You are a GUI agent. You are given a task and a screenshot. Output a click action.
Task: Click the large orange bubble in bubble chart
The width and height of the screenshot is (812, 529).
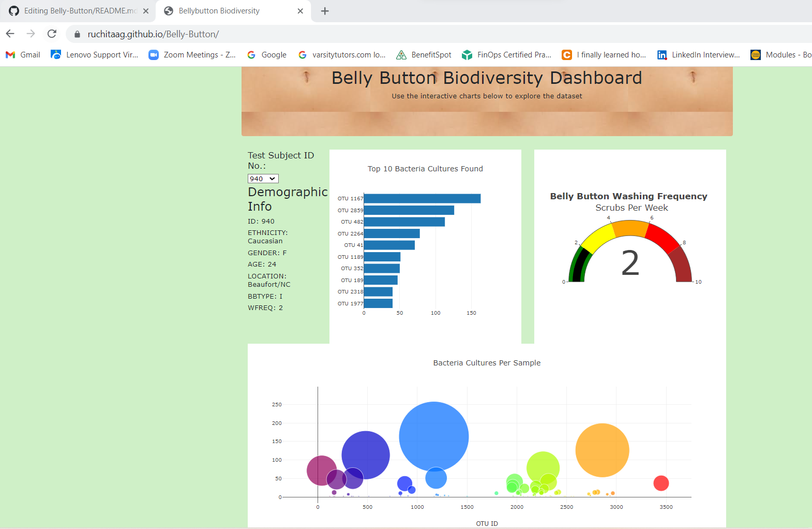pos(602,450)
